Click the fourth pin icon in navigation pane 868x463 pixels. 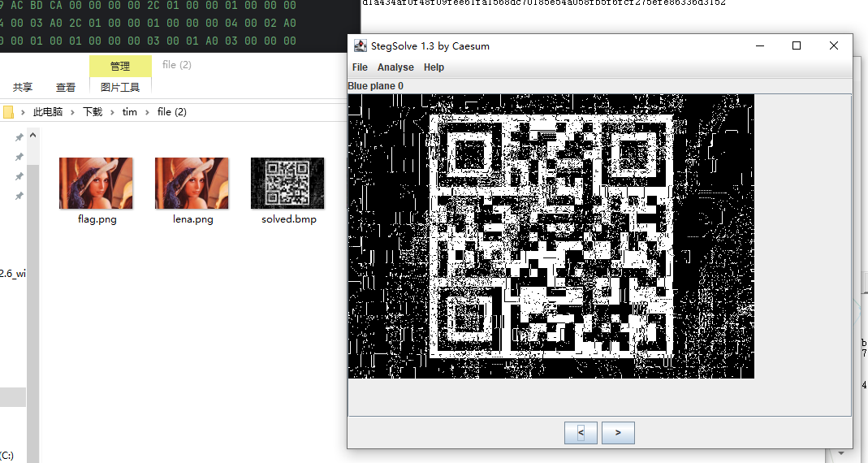pos(19,196)
